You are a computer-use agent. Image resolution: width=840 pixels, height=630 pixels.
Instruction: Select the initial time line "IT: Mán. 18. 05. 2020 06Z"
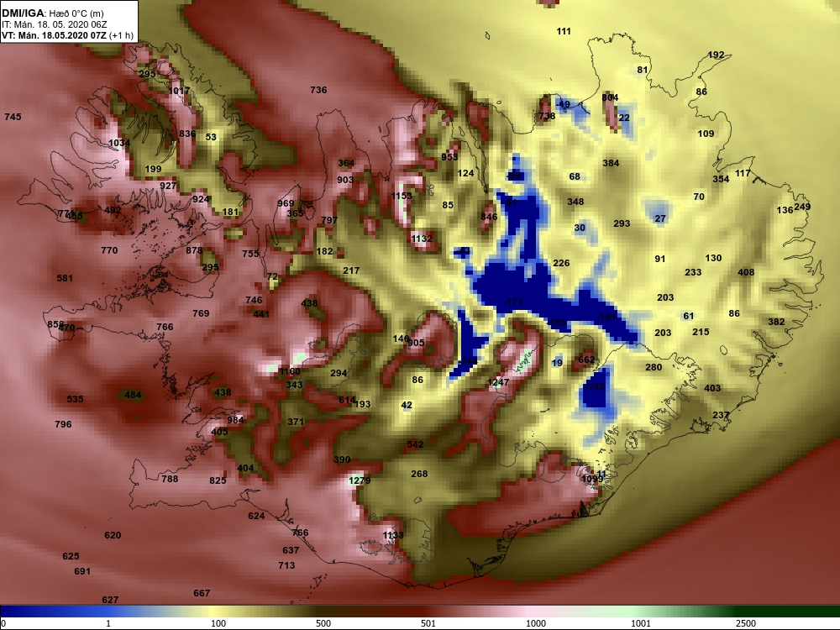pyautogui.click(x=54, y=24)
